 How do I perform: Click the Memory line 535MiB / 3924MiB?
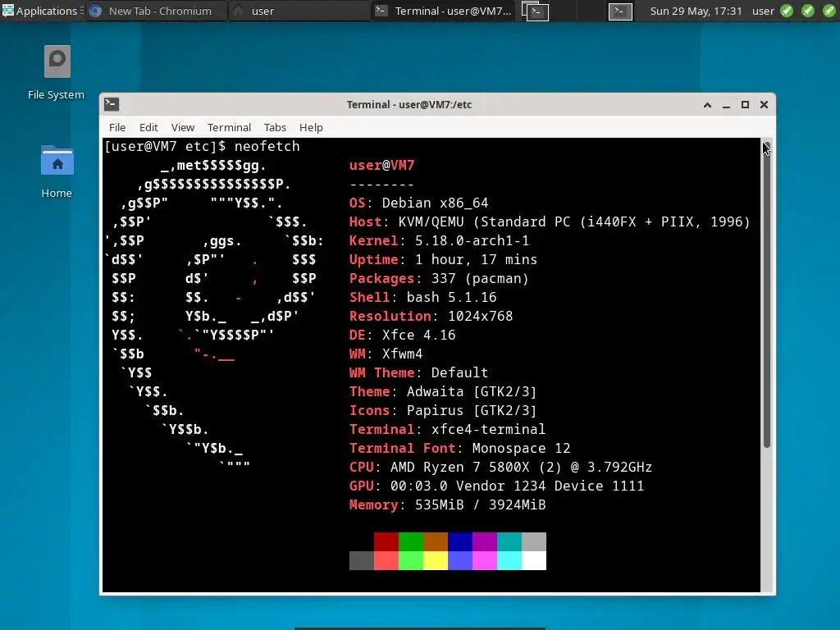(x=447, y=505)
